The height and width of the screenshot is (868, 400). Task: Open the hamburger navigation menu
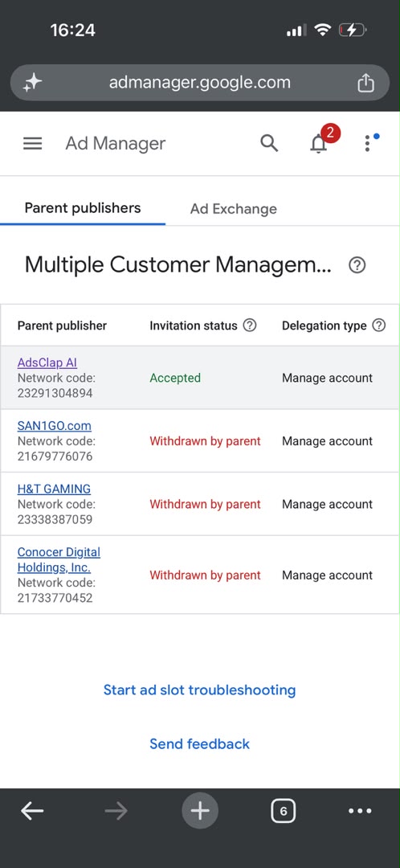pos(33,144)
